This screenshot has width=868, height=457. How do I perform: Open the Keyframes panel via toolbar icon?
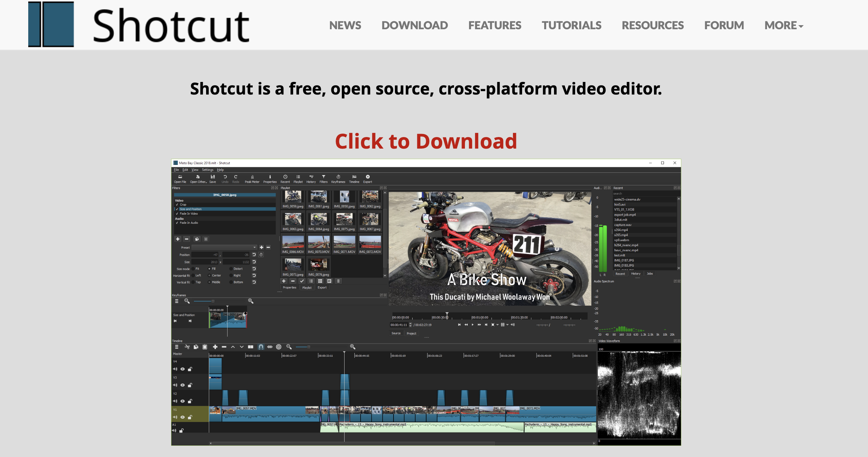(338, 177)
